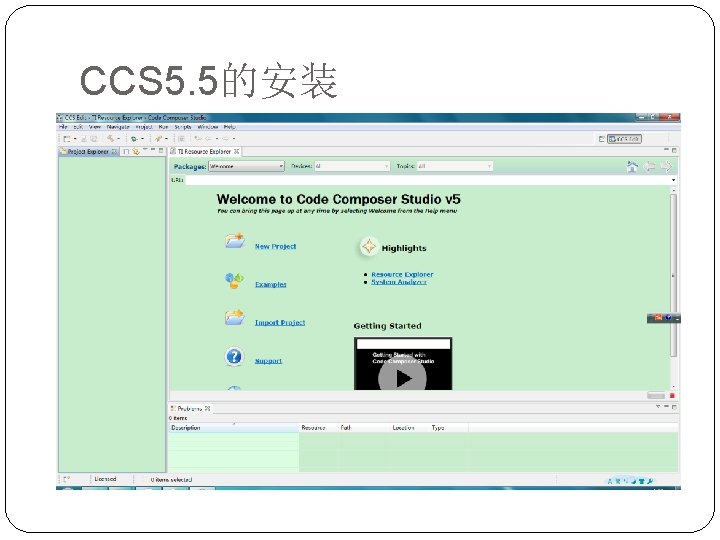
Task: Open the Window menu
Action: point(208,127)
